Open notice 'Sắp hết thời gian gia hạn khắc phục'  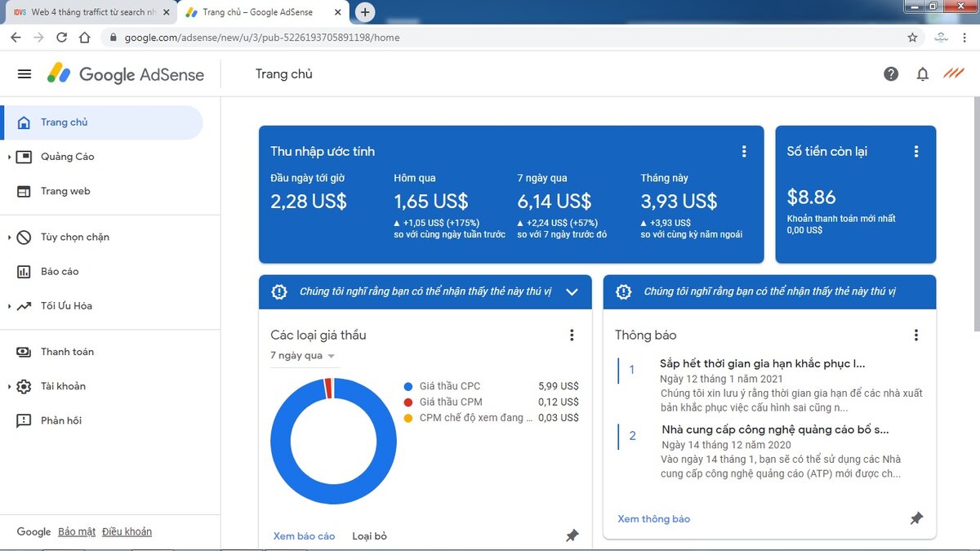[x=763, y=363]
